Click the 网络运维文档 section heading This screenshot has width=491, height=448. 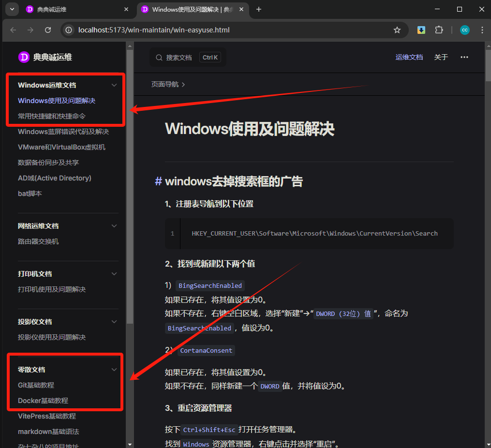[x=38, y=226]
